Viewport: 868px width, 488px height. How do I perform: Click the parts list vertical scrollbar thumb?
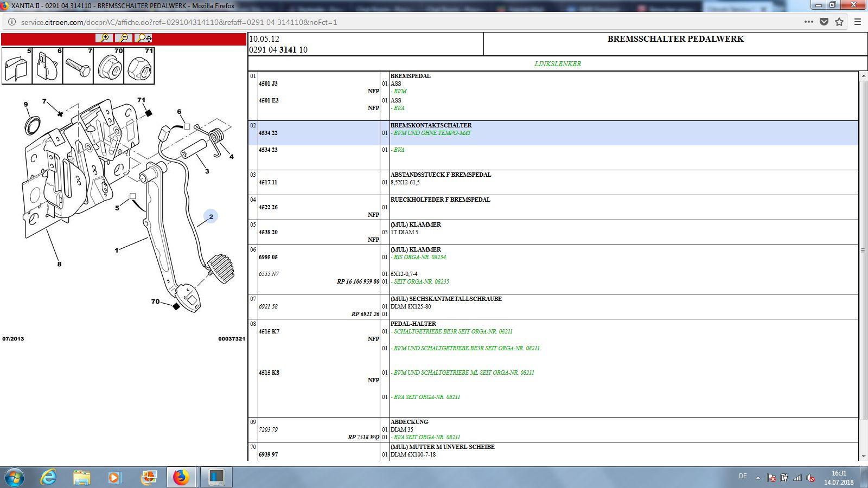tap(863, 250)
